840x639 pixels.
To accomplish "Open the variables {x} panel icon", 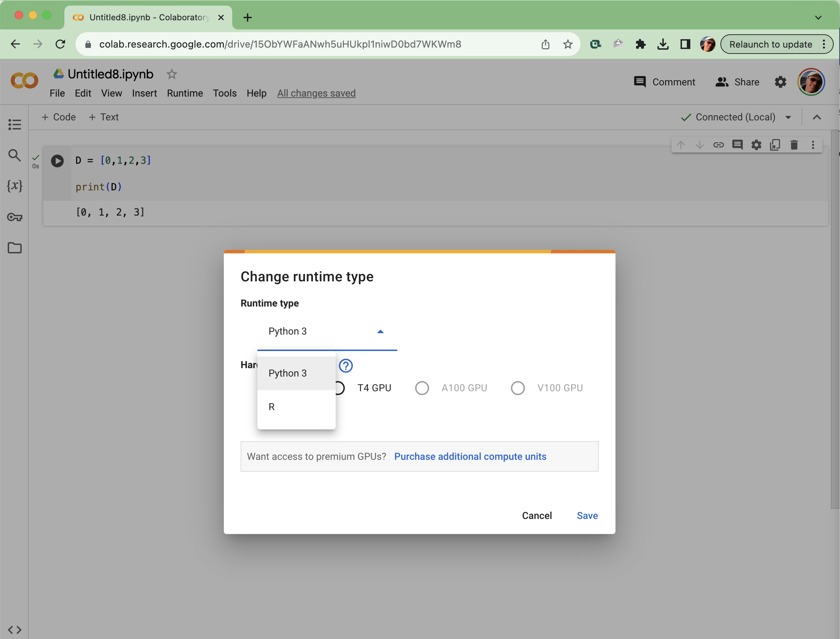I will tap(14, 185).
